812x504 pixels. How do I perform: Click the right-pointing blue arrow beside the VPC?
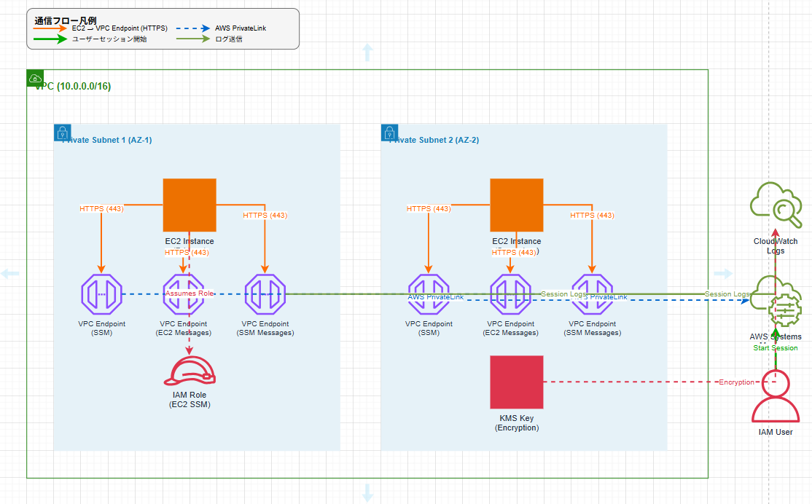click(x=723, y=274)
